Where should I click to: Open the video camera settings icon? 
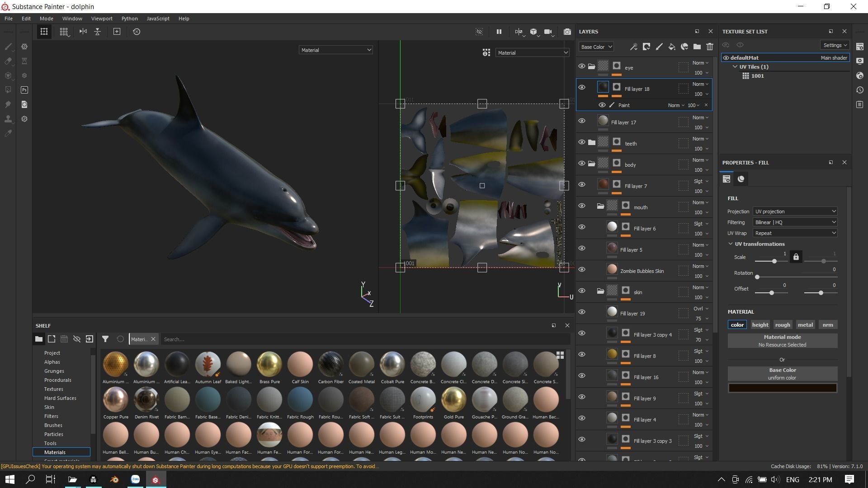point(548,32)
